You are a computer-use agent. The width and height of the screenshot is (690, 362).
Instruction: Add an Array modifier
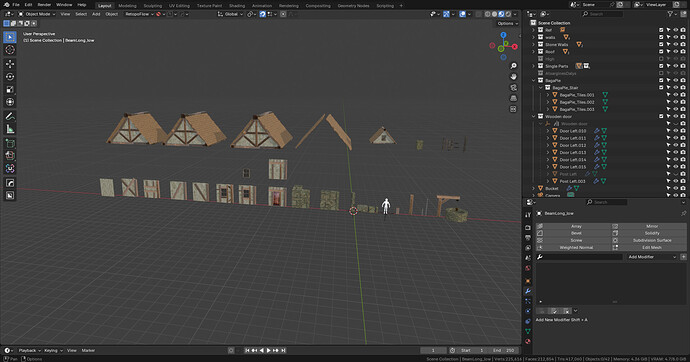point(573,226)
